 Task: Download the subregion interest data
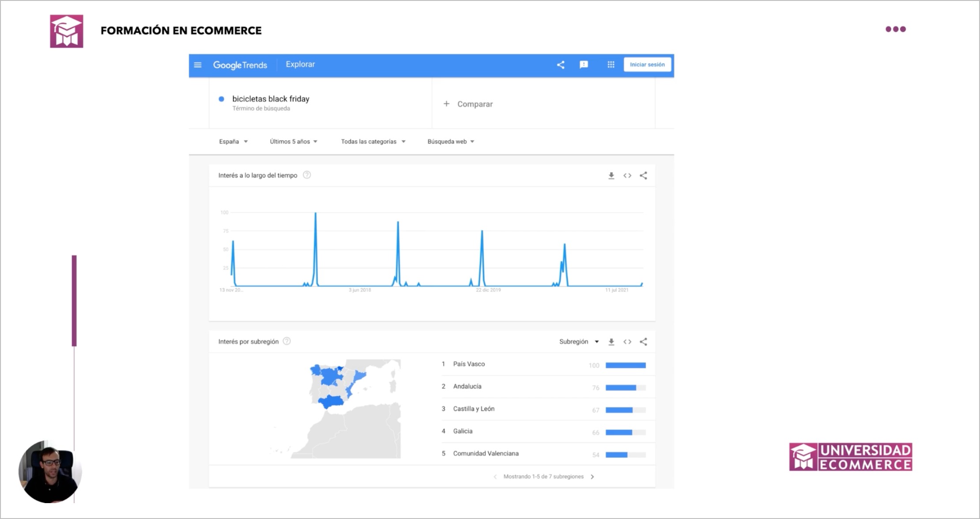[x=611, y=342]
